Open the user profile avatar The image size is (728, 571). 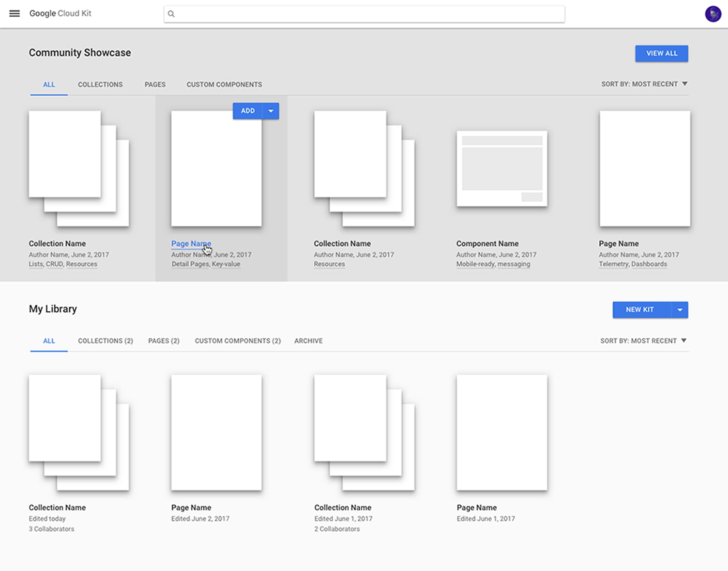click(713, 14)
